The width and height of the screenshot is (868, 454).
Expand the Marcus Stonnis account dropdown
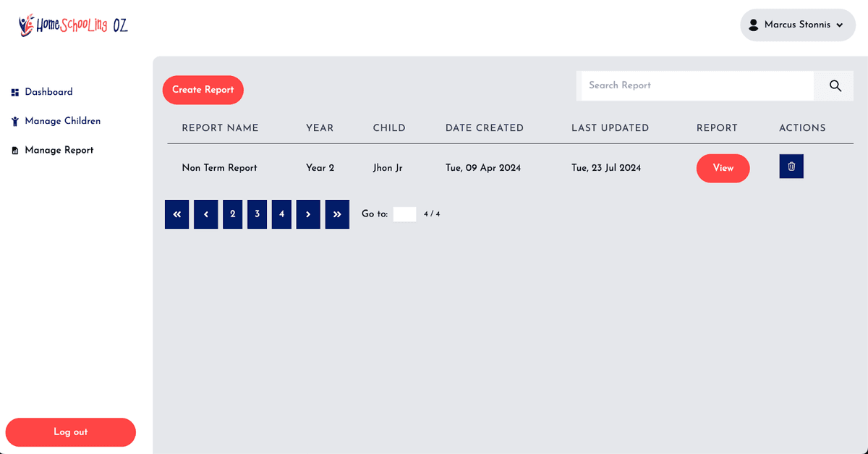pyautogui.click(x=839, y=25)
